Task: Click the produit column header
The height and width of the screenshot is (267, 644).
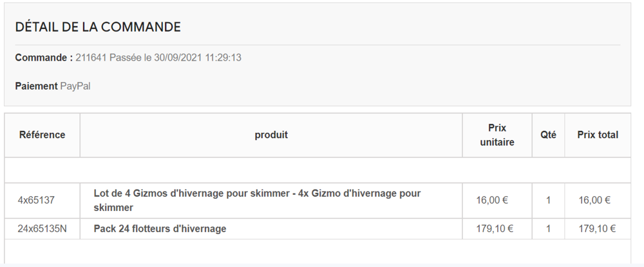Action: (x=271, y=135)
